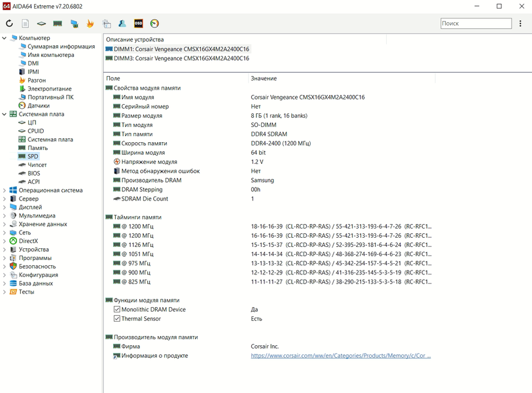The width and height of the screenshot is (532, 393).
Task: Open the OSD panel icon
Action: click(x=139, y=24)
